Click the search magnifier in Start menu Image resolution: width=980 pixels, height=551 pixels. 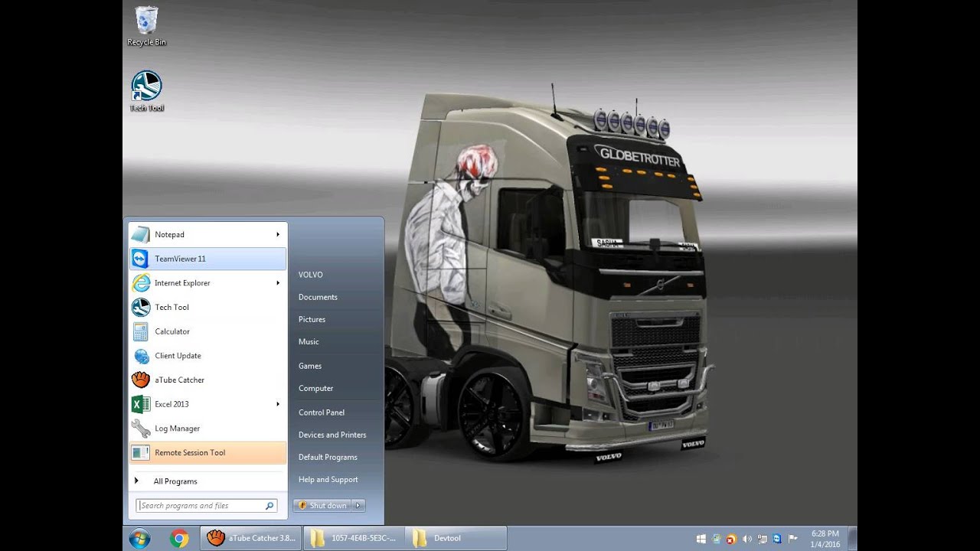269,506
